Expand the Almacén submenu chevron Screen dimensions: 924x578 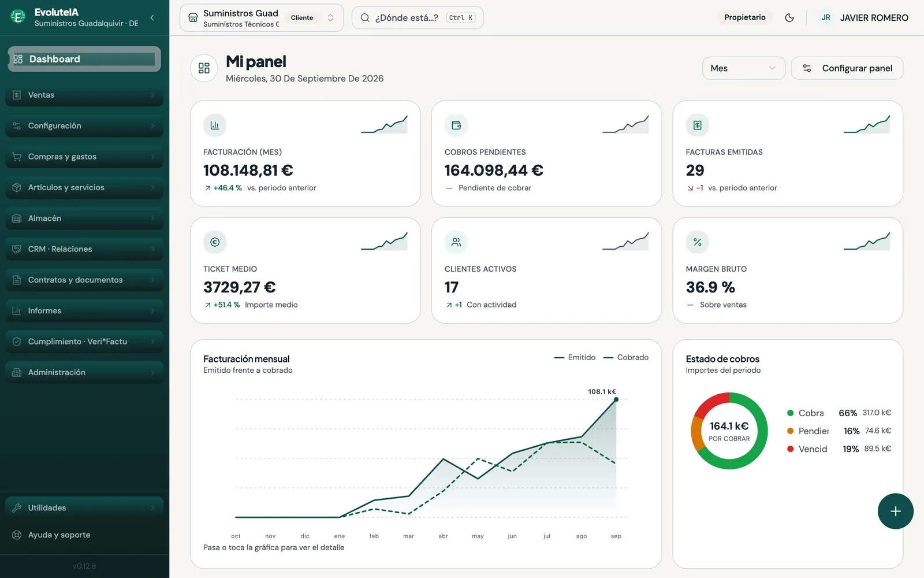pos(152,218)
